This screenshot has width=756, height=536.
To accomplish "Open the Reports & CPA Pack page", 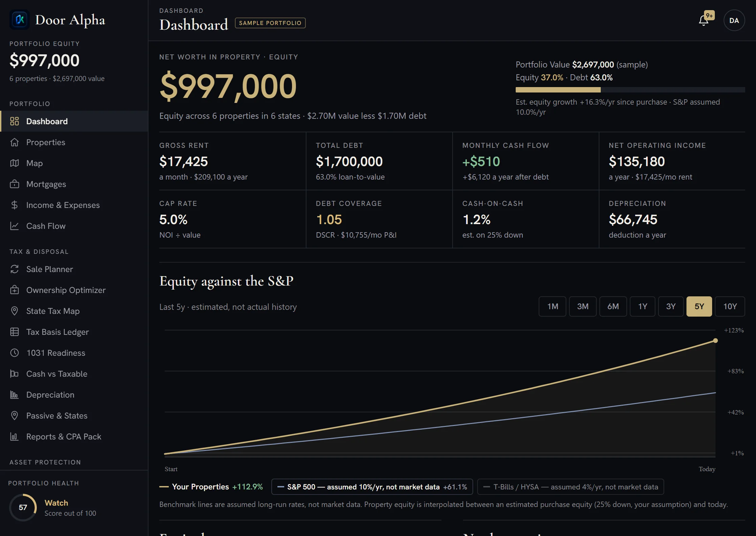I will 74,436.
